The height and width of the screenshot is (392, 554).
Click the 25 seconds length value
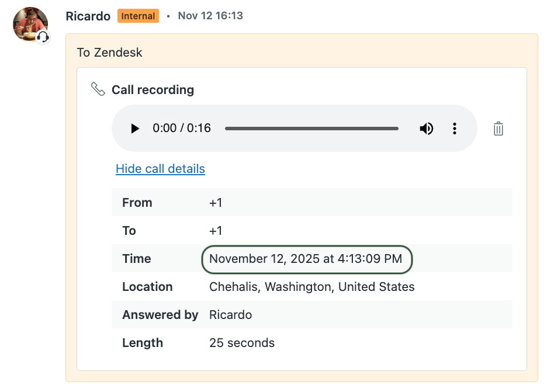pos(241,343)
